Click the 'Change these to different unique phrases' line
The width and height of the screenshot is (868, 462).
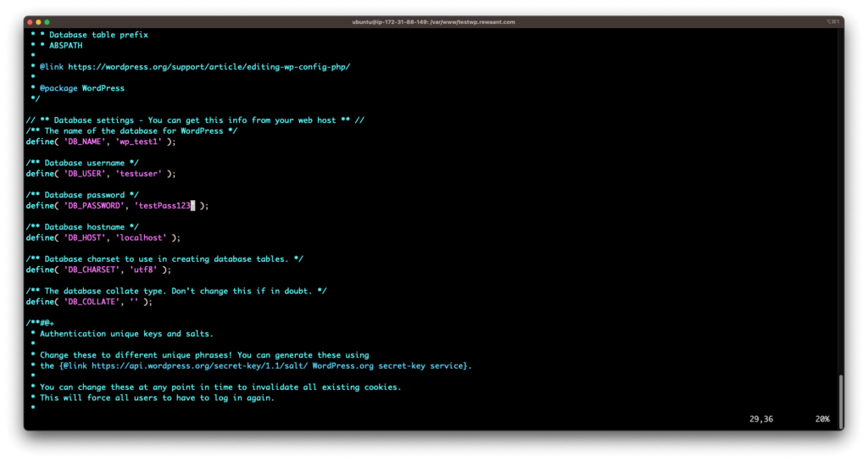[x=200, y=356]
